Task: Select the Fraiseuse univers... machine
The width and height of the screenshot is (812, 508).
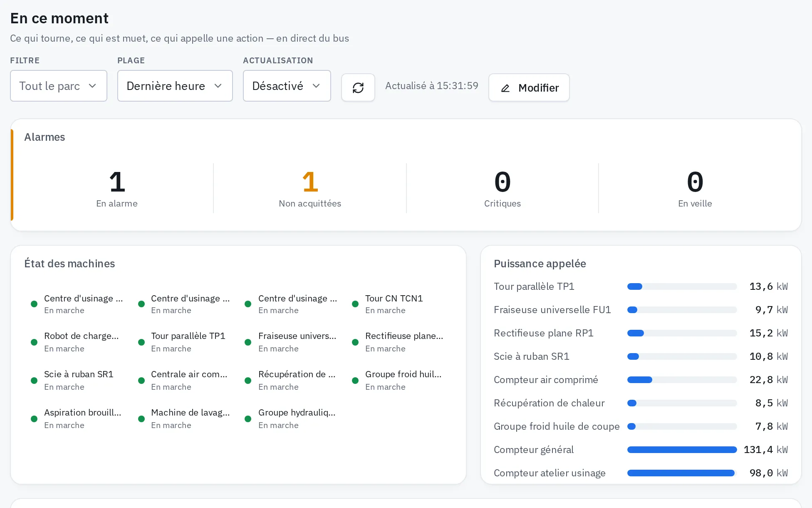Action: [x=292, y=342]
